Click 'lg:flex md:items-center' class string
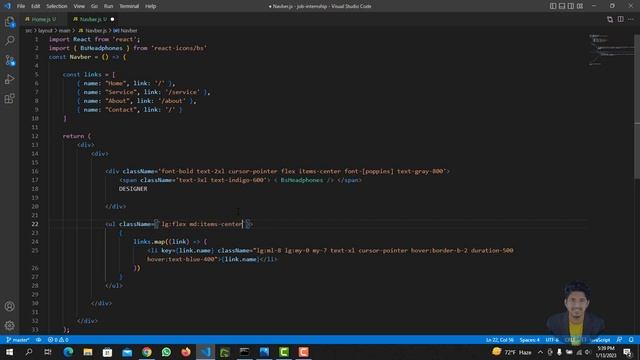 [x=202, y=224]
